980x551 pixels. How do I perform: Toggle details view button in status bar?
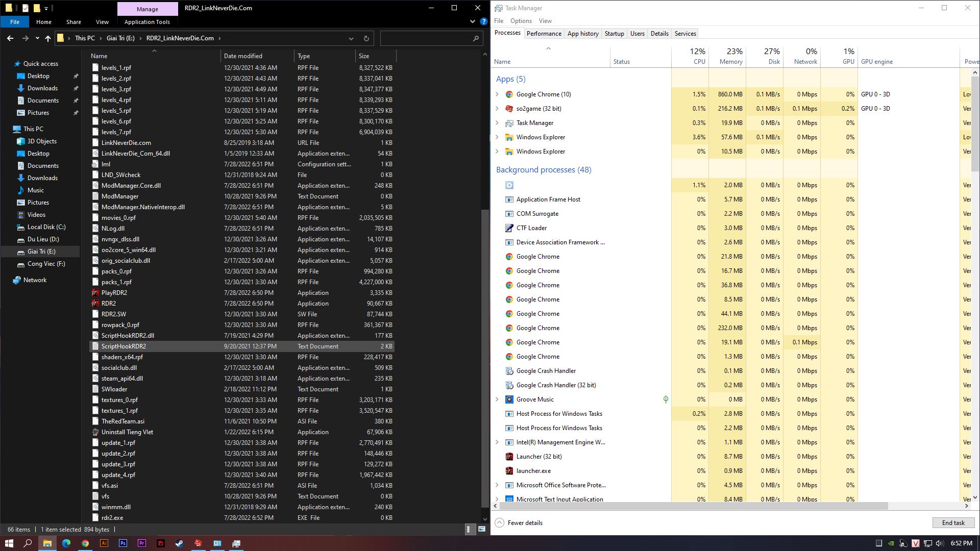coord(469,529)
